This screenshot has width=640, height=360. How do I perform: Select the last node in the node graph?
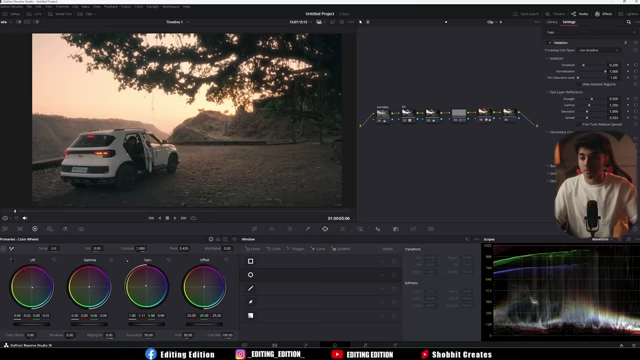point(509,115)
